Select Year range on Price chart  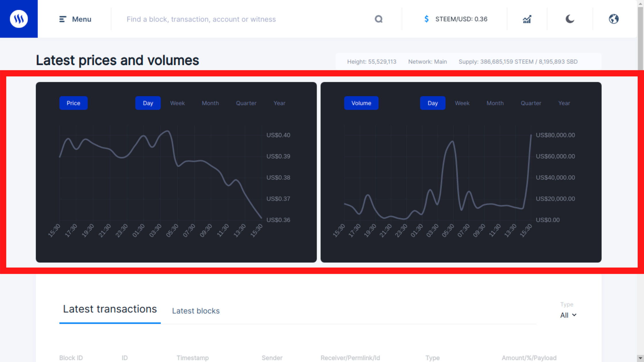pos(279,103)
